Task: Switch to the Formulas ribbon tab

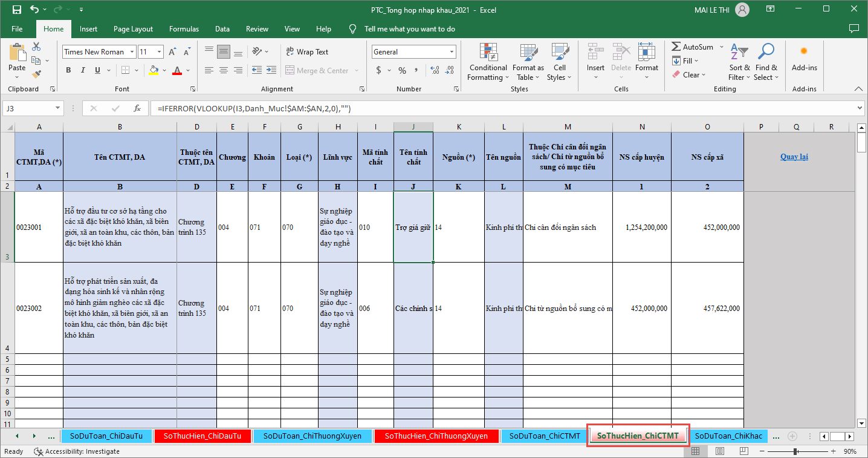Action: click(184, 29)
